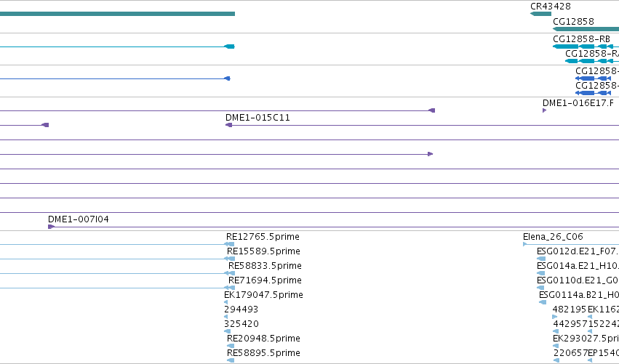Screen dimensions: 619x364
Task: Click the DME1-016E17.F marker arrow
Action: pos(544,110)
